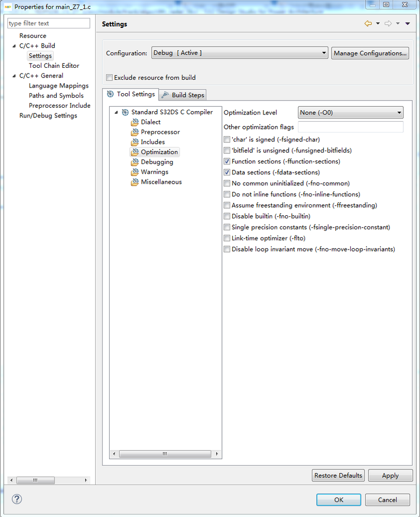The height and width of the screenshot is (517, 420).
Task: Open forward history dropdown arrow
Action: pos(398,23)
